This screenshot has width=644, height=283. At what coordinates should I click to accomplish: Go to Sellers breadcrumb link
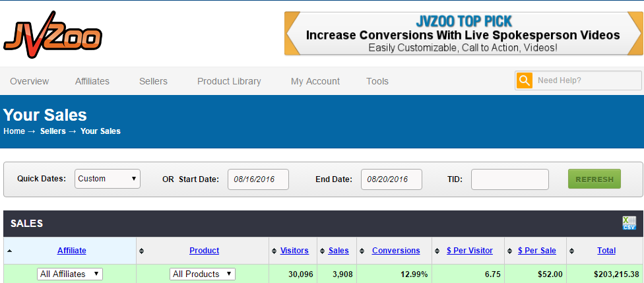(x=53, y=131)
